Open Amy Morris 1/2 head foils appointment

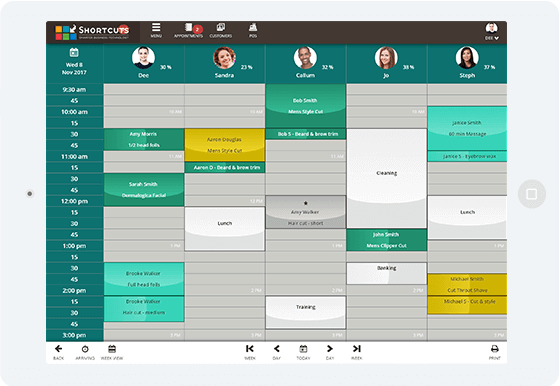[144, 140]
